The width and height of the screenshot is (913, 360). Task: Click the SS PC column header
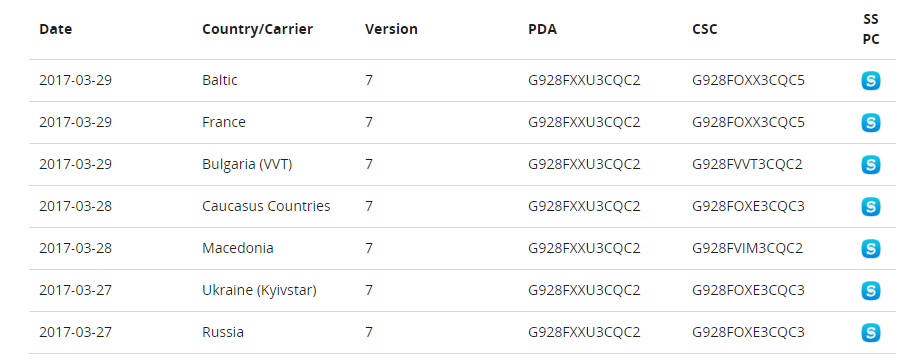pos(870,29)
